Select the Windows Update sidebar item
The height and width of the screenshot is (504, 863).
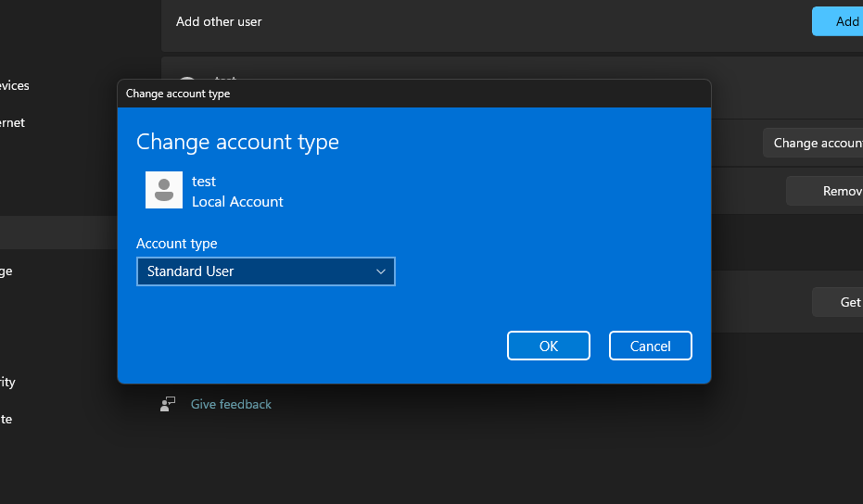click(x=6, y=419)
